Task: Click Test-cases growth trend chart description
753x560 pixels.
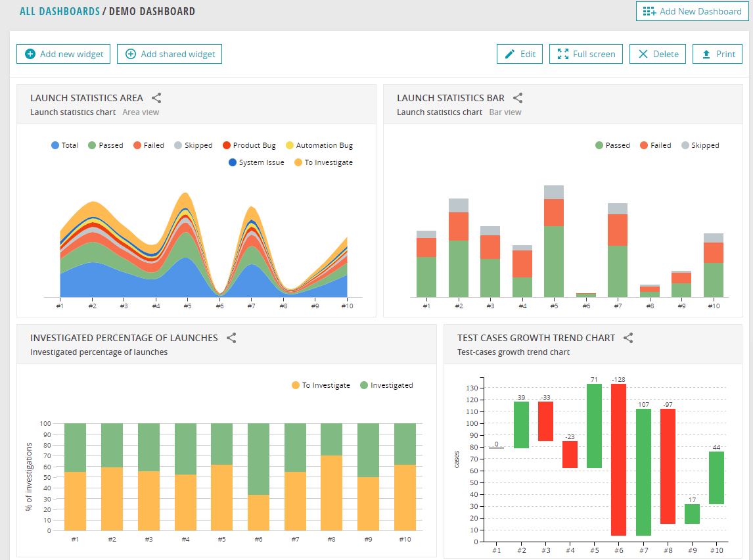Action: (513, 352)
